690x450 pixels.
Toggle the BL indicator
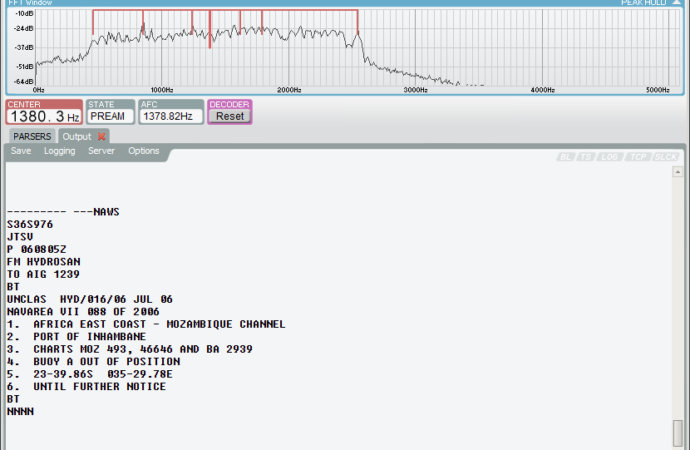coord(565,157)
